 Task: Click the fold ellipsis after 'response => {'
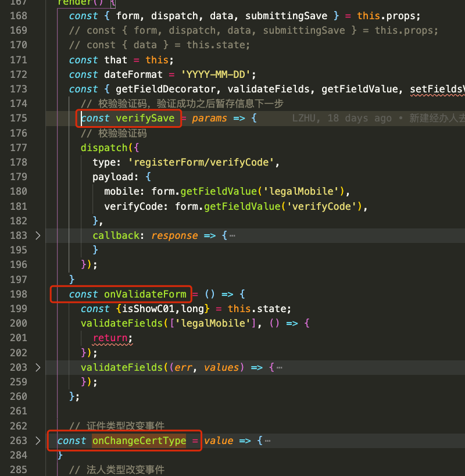233,235
